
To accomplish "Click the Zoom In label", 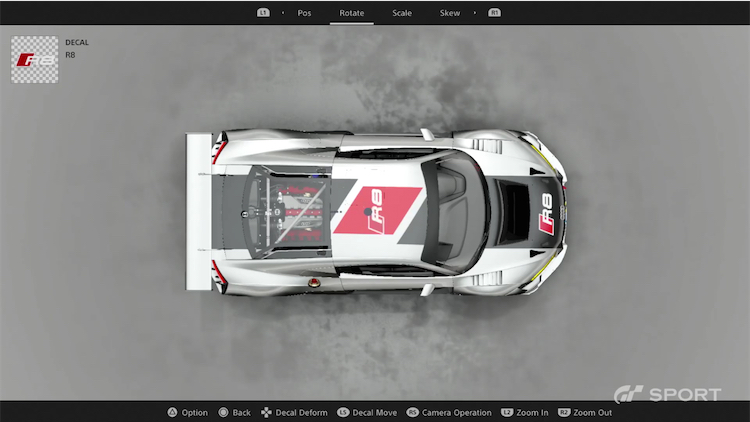I will click(x=532, y=412).
